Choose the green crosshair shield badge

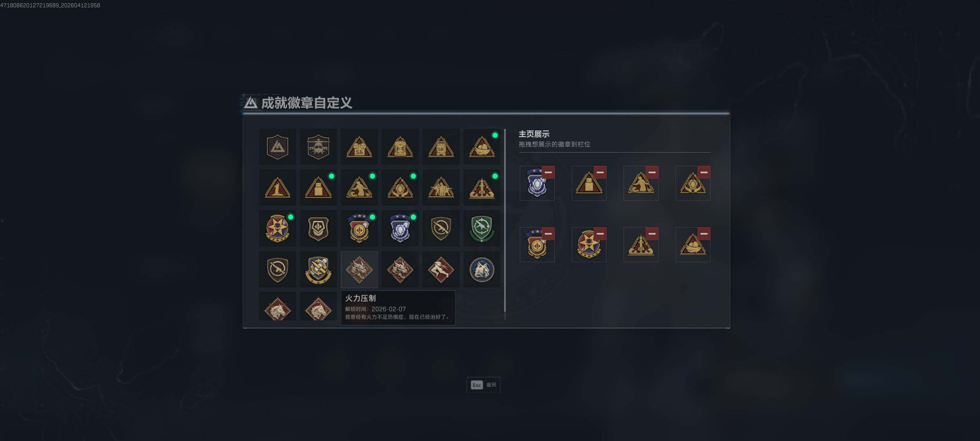482,229
